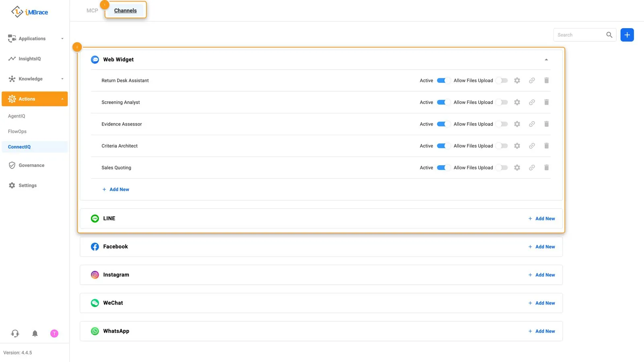This screenshot has height=362, width=644.
Task: Toggle Active switch for Evidence Assessor
Action: (444, 124)
